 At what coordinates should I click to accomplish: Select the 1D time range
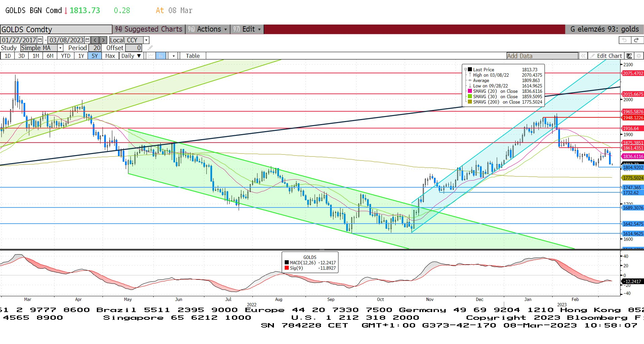coord(7,56)
